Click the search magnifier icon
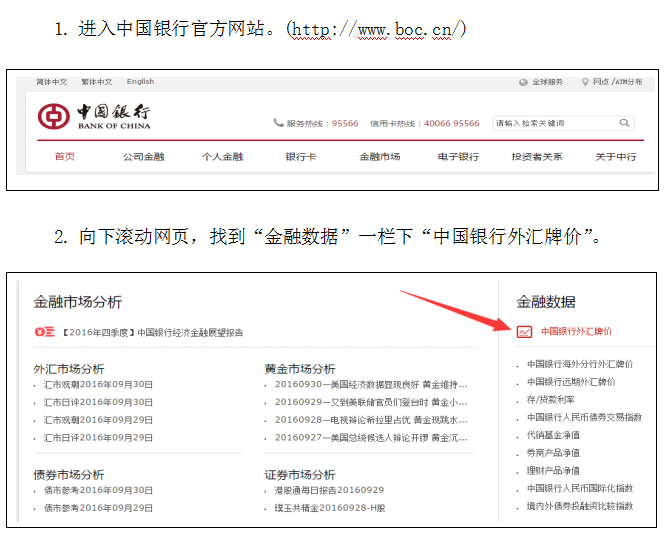The width and height of the screenshot is (666, 539). [x=624, y=123]
